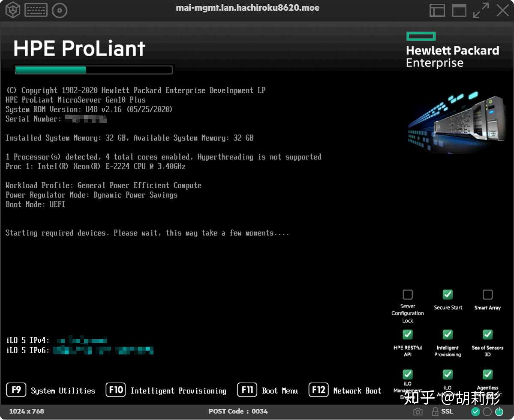Viewport: 514px width, 420px height.
Task: Close the remote console window
Action: (502, 10)
